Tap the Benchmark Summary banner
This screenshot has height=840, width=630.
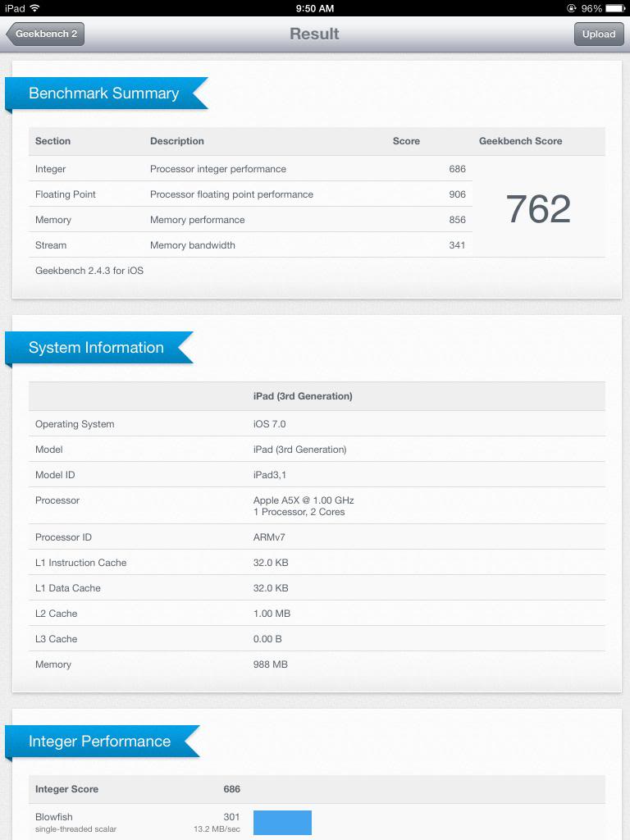pyautogui.click(x=106, y=94)
